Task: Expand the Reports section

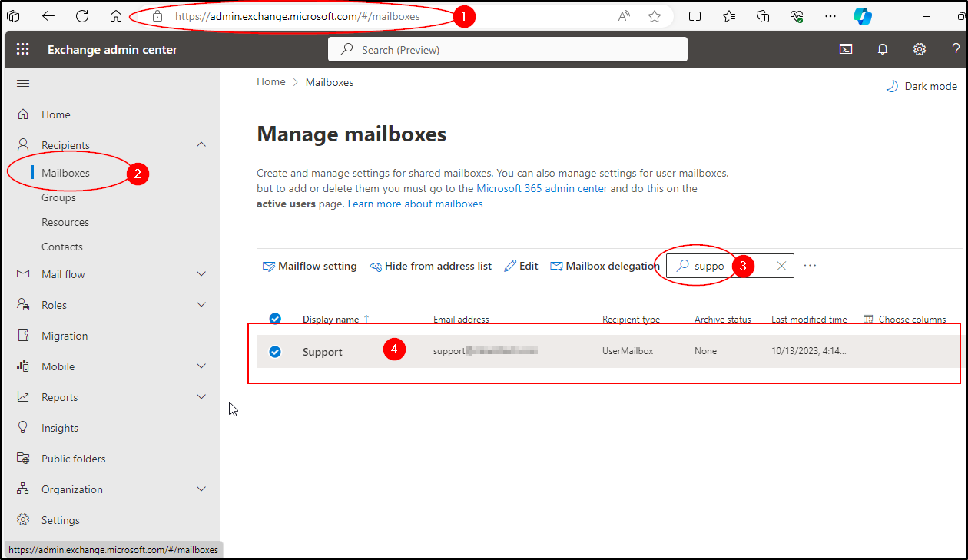Action: [201, 397]
